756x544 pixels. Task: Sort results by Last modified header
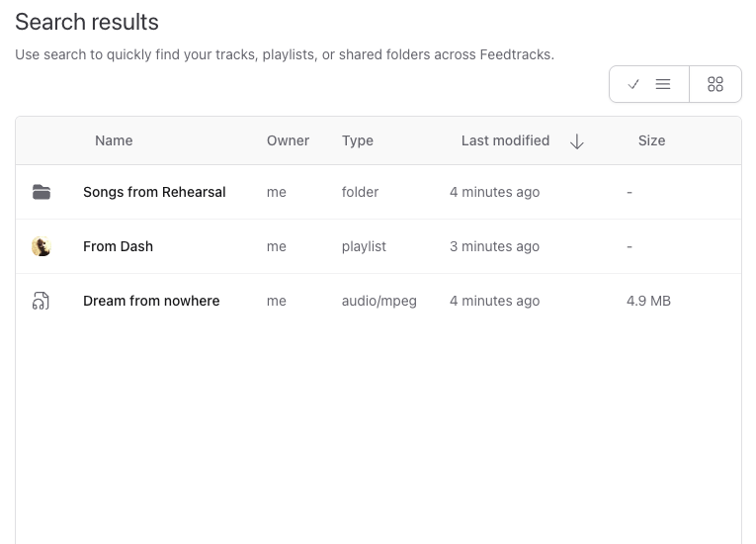[x=505, y=140]
